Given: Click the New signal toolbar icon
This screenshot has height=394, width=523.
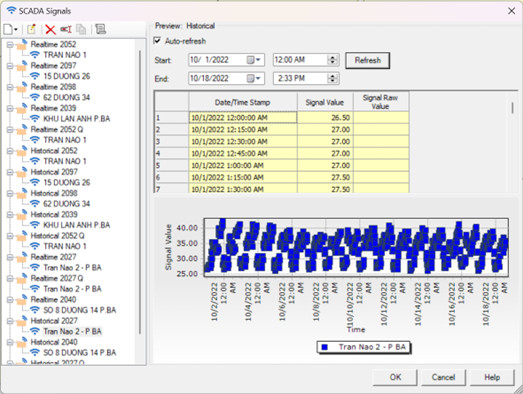Looking at the screenshot, I should [8, 29].
